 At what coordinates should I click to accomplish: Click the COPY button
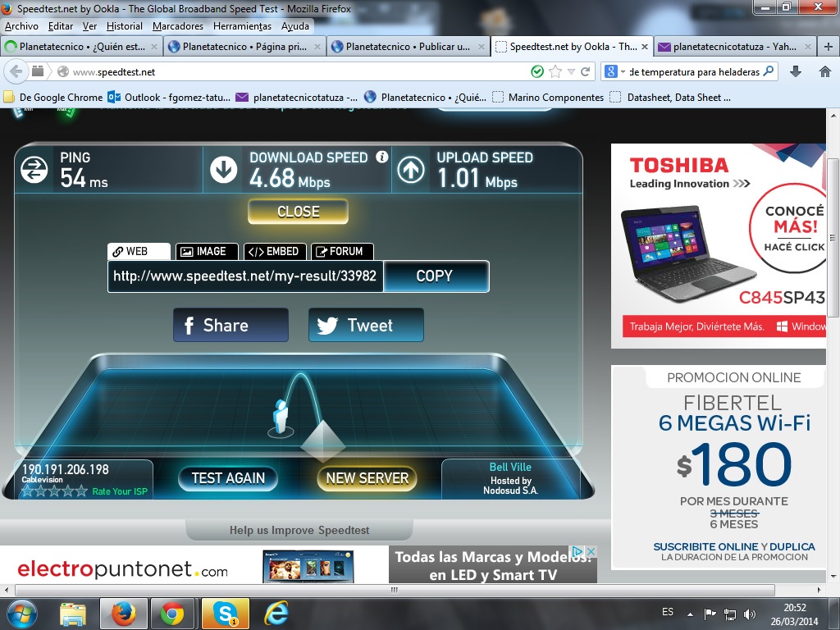(x=436, y=276)
